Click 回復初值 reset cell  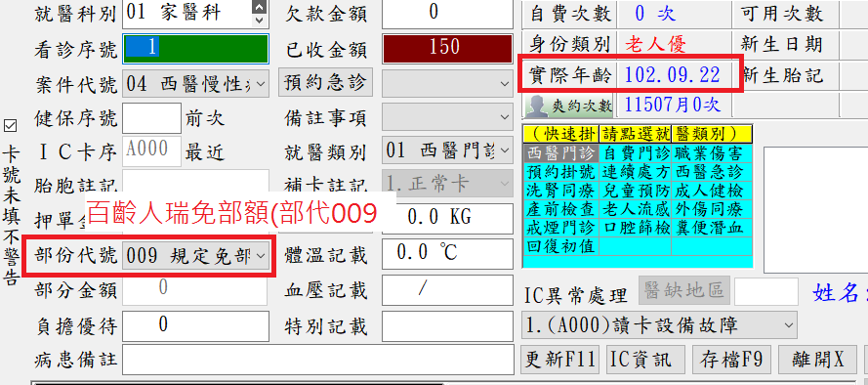(x=560, y=246)
